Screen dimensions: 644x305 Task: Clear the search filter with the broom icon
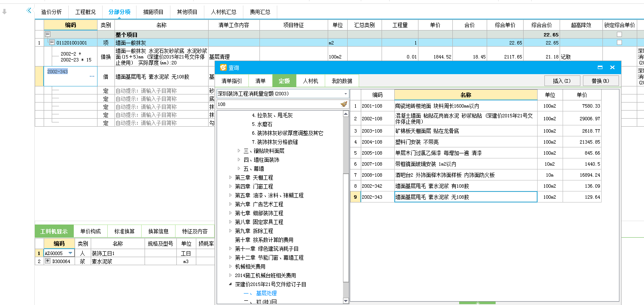[343, 104]
